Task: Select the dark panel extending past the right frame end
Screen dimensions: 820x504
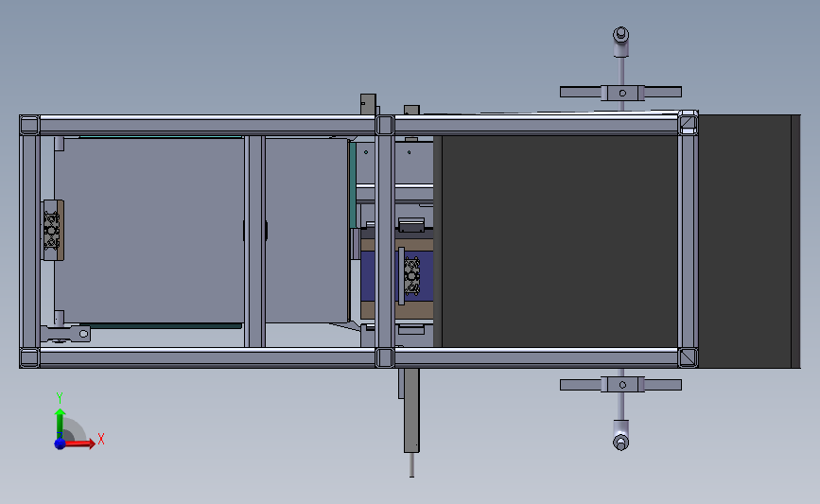Action: click(x=749, y=241)
